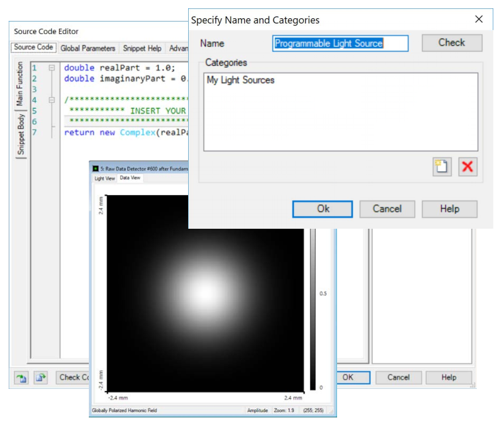
Task: Click the import snippet icon at bottom left
Action: point(21,378)
